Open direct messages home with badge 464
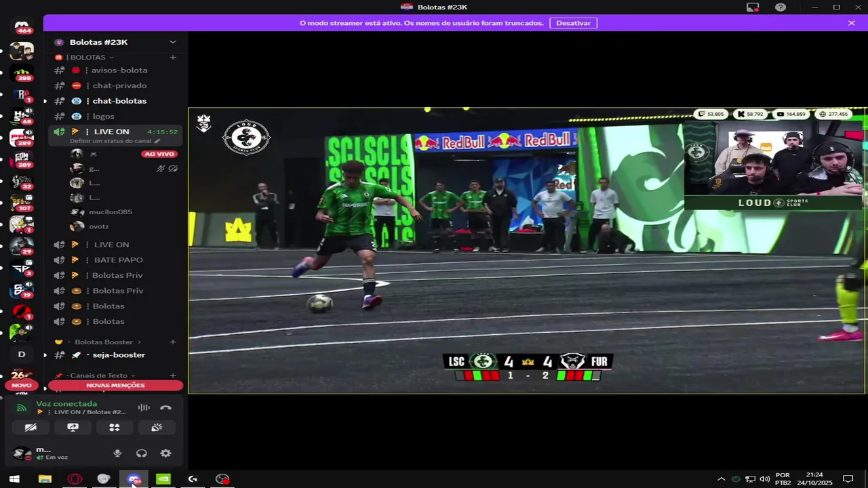The width and height of the screenshot is (868, 488). point(22,27)
